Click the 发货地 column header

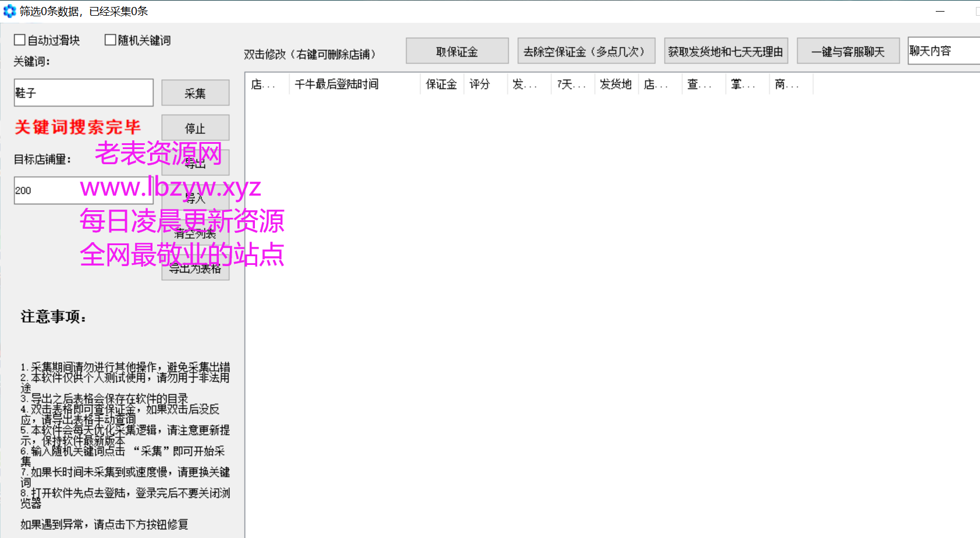pos(616,84)
